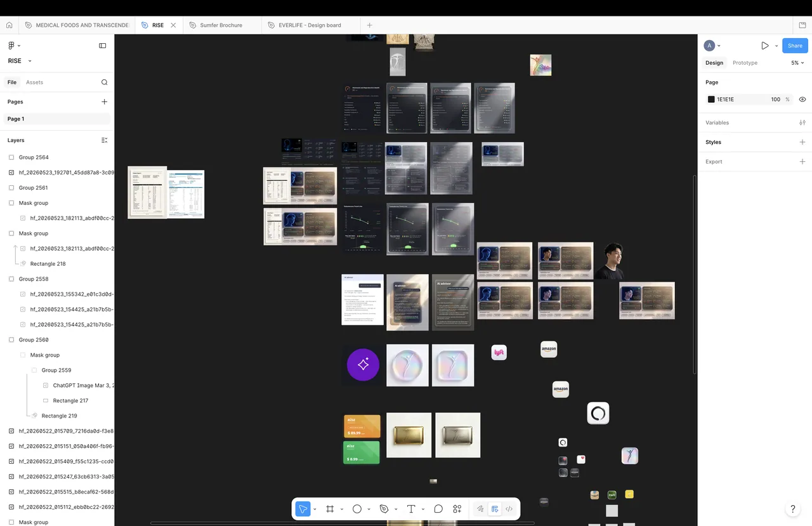The height and width of the screenshot is (526, 812).
Task: Open the shape tools dropdown arrow
Action: 369,509
